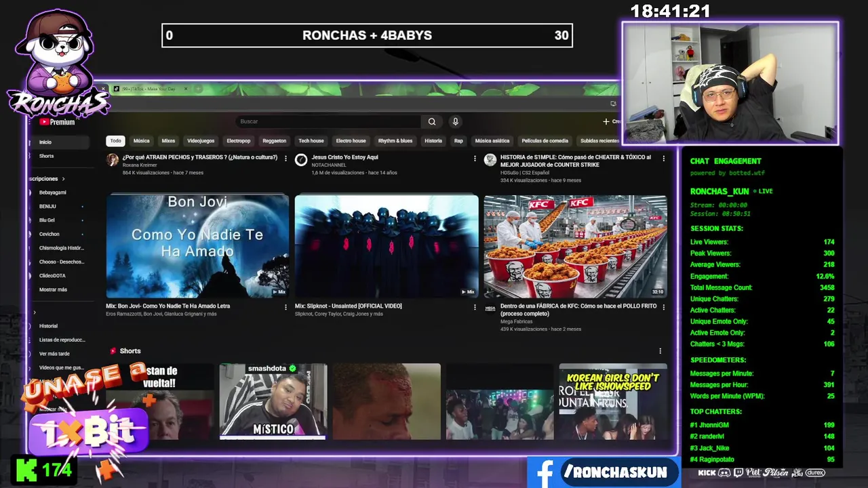Open options menu for HISTORIA de S1MPLE video

[663, 158]
